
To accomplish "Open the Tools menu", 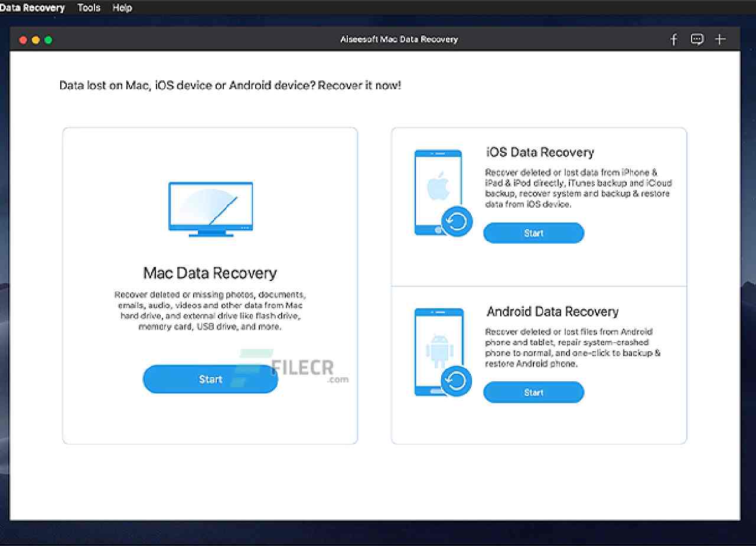I will (89, 8).
